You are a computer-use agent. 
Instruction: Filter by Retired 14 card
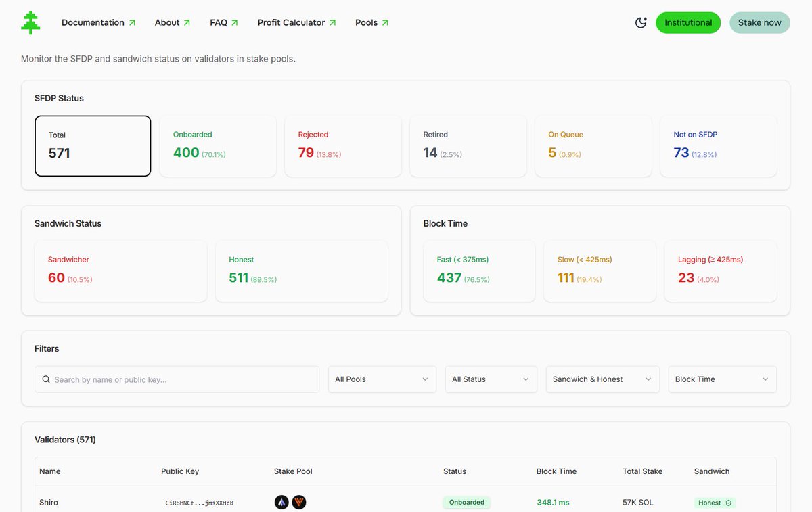pos(468,146)
